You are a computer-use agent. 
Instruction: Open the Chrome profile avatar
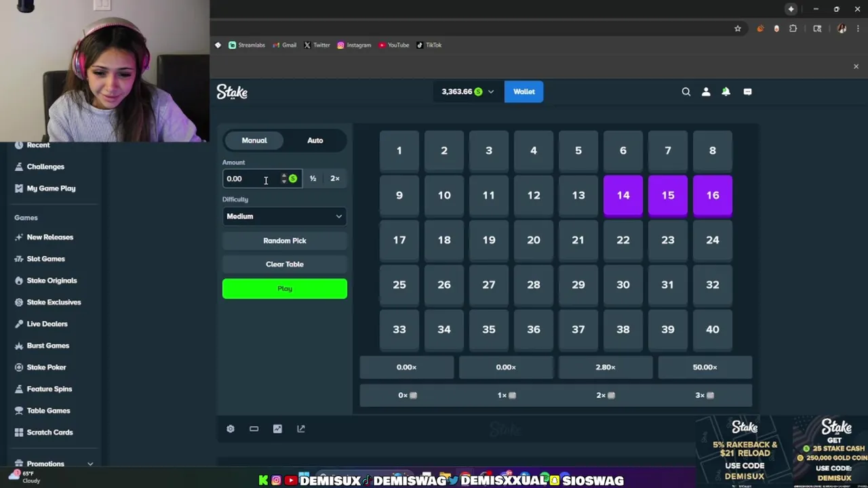pyautogui.click(x=842, y=28)
